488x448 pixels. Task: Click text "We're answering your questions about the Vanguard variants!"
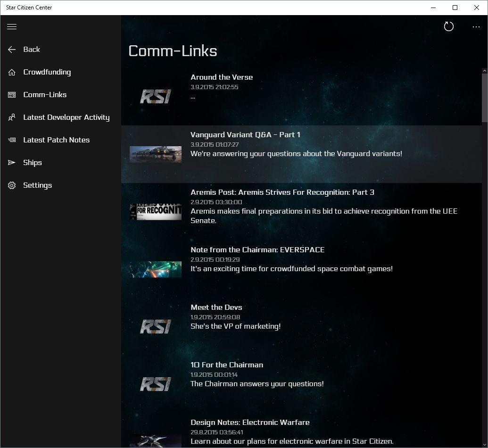point(296,154)
